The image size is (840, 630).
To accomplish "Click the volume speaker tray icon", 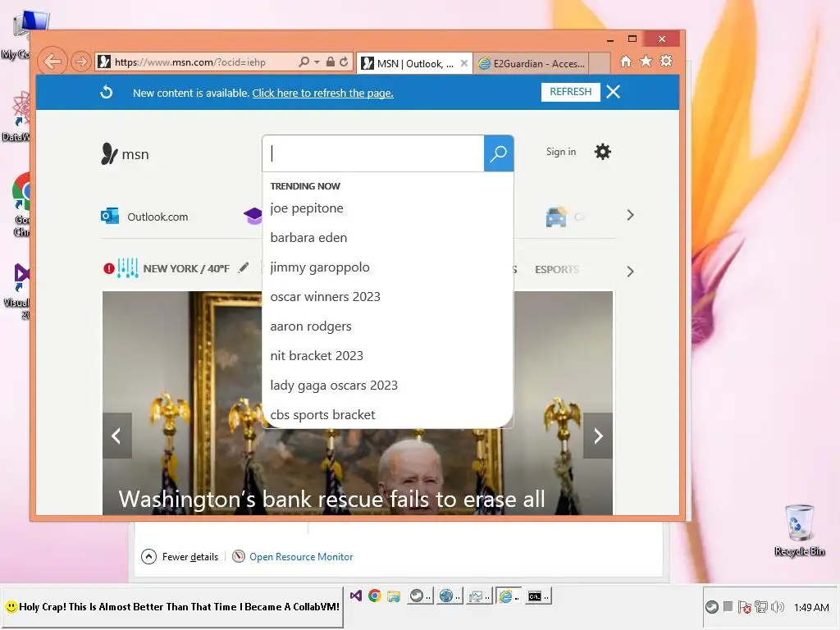I will (x=778, y=607).
